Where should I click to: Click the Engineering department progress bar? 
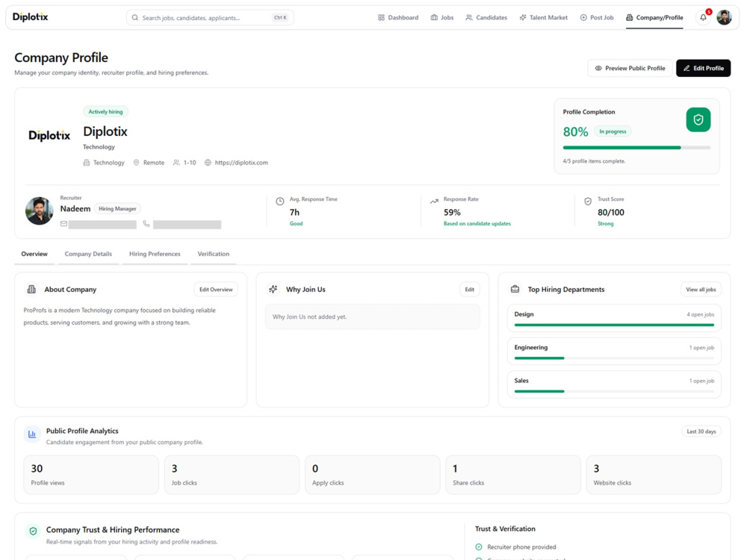[614, 358]
